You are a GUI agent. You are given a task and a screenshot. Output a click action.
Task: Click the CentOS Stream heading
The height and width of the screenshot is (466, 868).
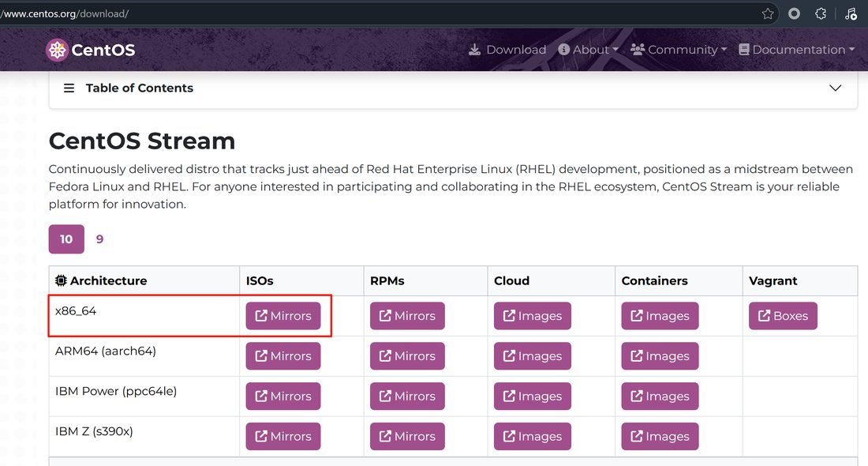[142, 141]
